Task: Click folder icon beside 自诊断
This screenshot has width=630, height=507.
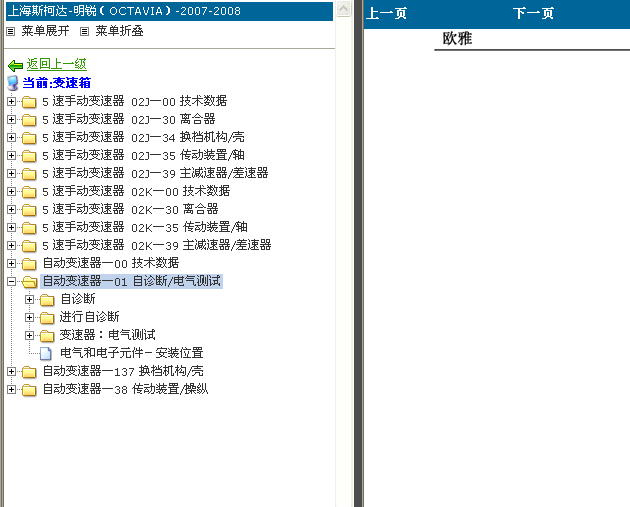Action: pos(47,300)
